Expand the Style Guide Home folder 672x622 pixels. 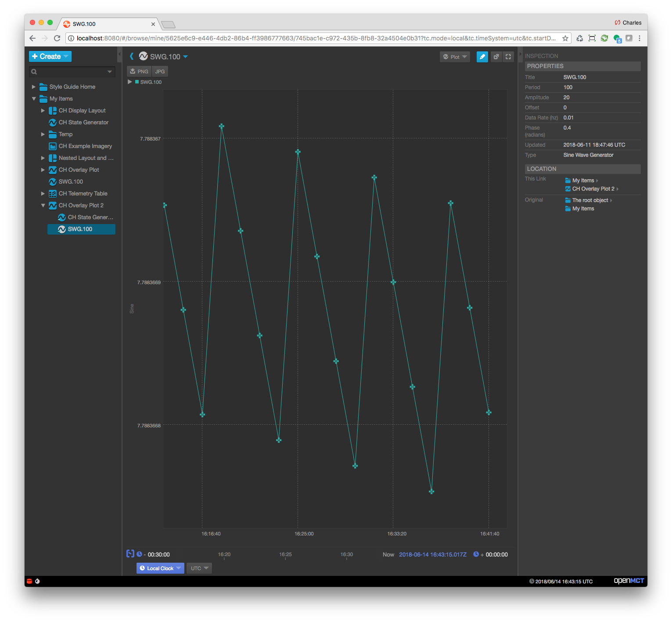(33, 87)
